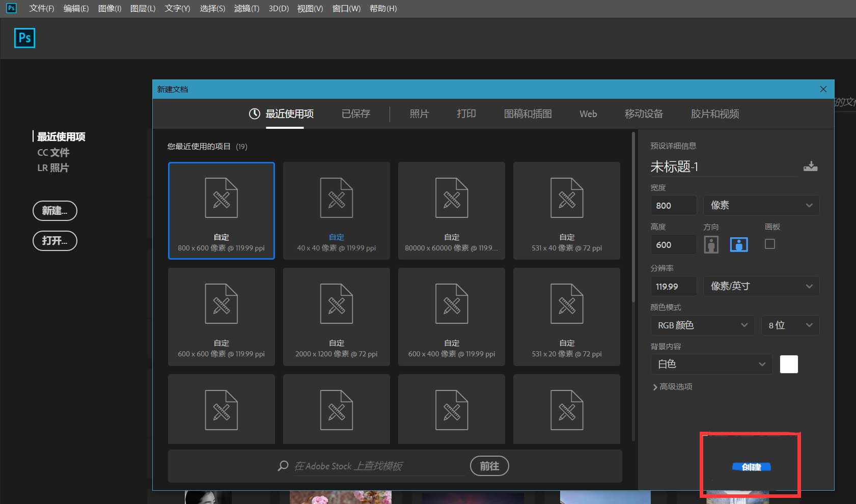Click the 前往 go button
856x504 pixels.
click(489, 466)
